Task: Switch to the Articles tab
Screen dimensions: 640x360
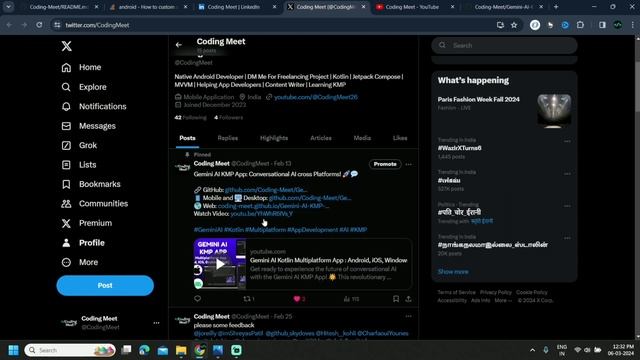Action: pyautogui.click(x=321, y=138)
